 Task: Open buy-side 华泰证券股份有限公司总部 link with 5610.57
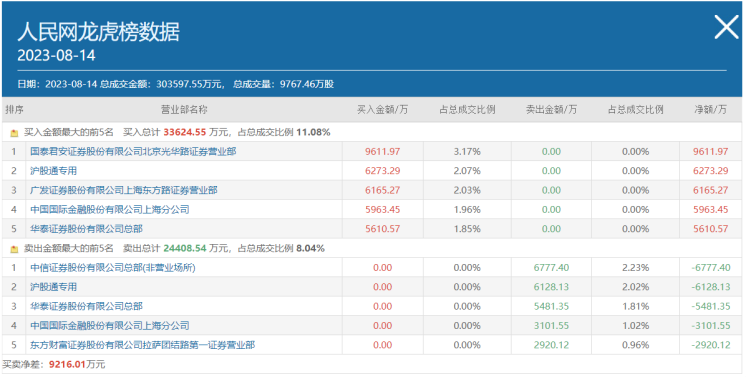tap(86, 229)
